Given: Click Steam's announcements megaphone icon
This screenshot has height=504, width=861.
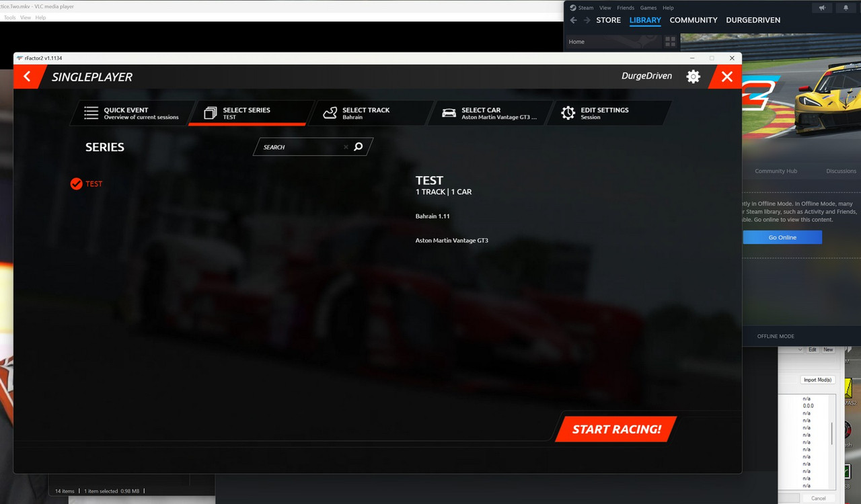Looking at the screenshot, I should (822, 8).
